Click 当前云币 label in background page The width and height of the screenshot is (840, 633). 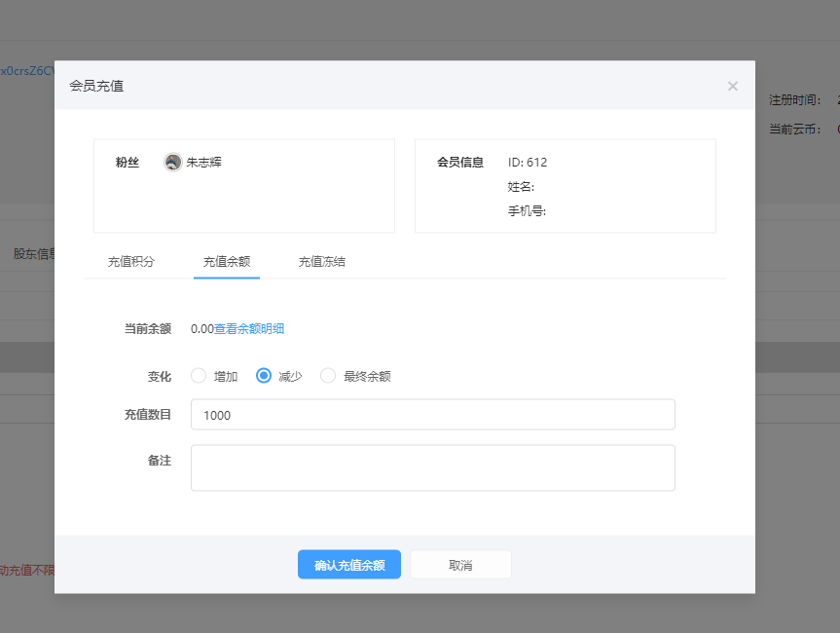(795, 130)
